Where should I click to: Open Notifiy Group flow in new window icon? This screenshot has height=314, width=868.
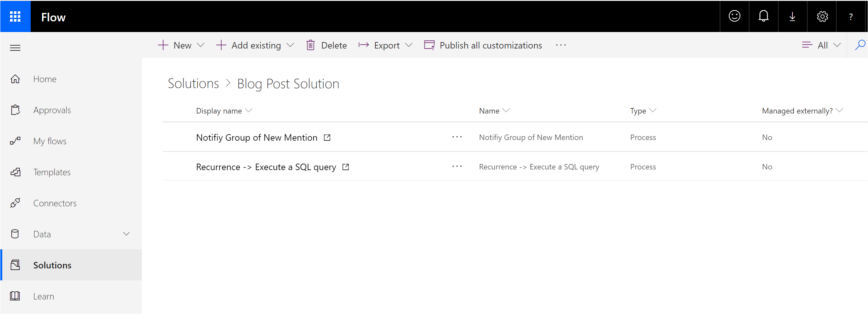[x=327, y=138]
